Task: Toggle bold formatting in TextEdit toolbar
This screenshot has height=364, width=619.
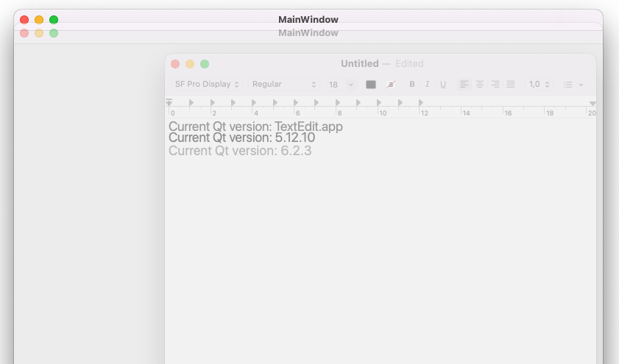Action: click(412, 85)
